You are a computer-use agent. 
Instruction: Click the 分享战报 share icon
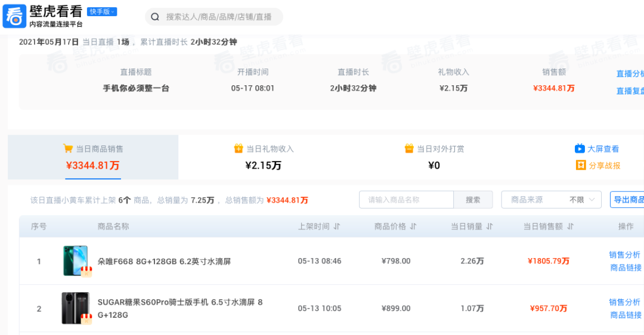click(580, 165)
